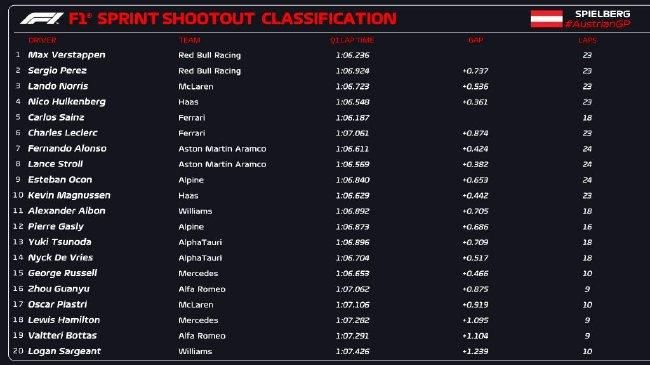The width and height of the screenshot is (650, 365).
Task: Select Max Verstappen driver name
Action: 66,55
